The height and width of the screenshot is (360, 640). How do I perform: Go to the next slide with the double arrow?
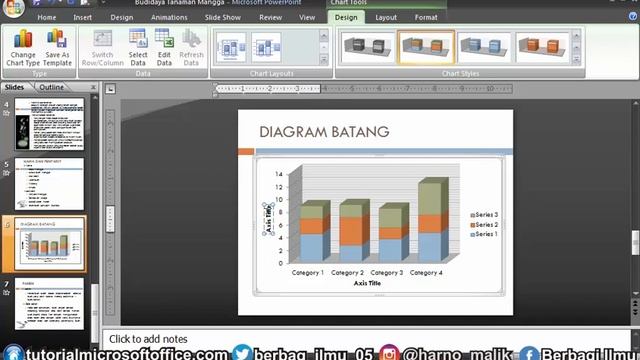tap(635, 312)
